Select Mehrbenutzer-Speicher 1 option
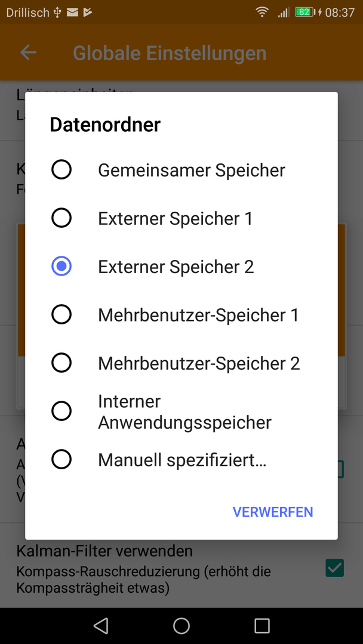This screenshot has height=644, width=363. pyautogui.click(x=181, y=315)
